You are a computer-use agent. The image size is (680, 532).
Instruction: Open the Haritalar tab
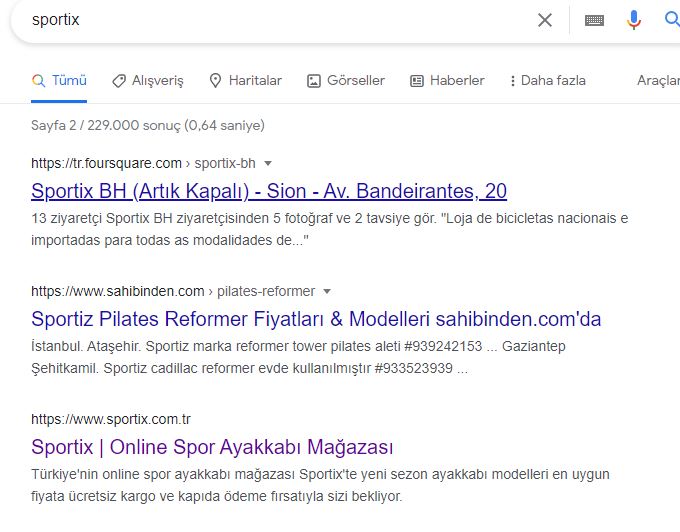245,81
